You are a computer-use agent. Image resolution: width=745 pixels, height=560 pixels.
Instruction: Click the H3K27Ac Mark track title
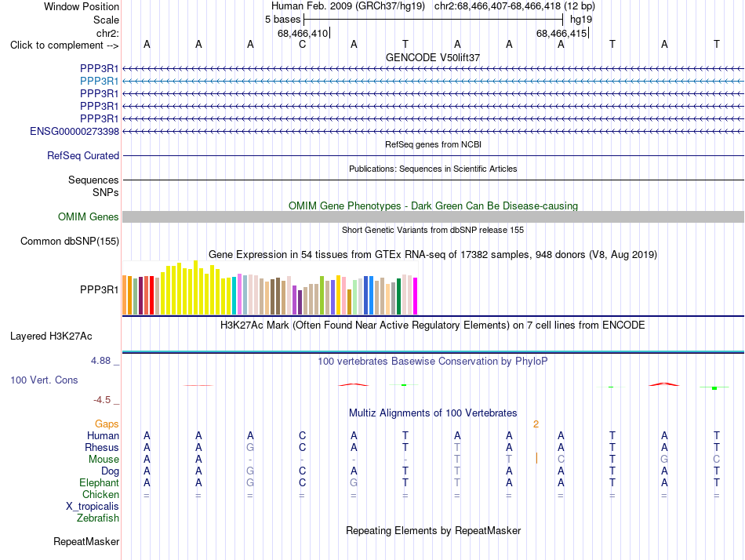pos(433,325)
